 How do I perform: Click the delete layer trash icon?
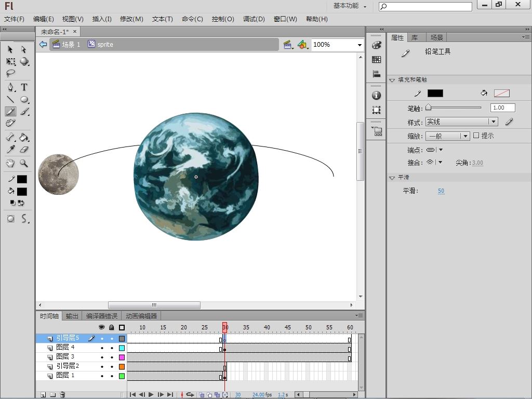[62, 395]
